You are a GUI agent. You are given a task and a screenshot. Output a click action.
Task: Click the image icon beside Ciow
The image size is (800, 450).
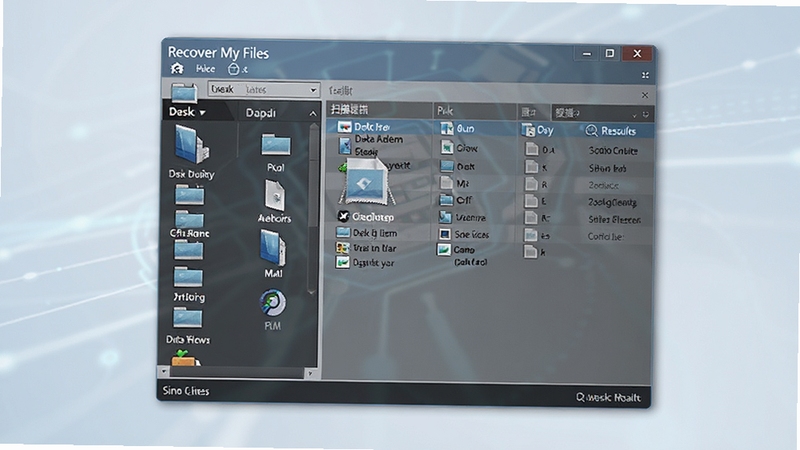click(447, 147)
